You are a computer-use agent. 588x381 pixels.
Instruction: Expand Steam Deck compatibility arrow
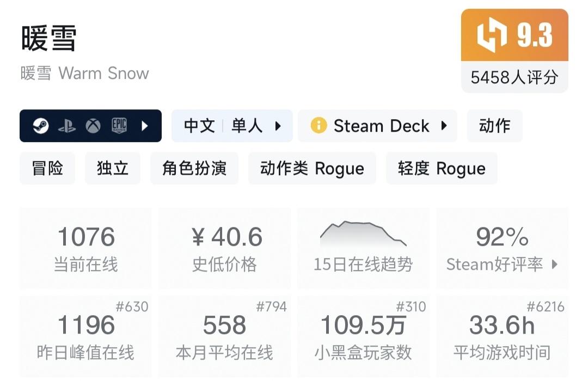pos(444,126)
